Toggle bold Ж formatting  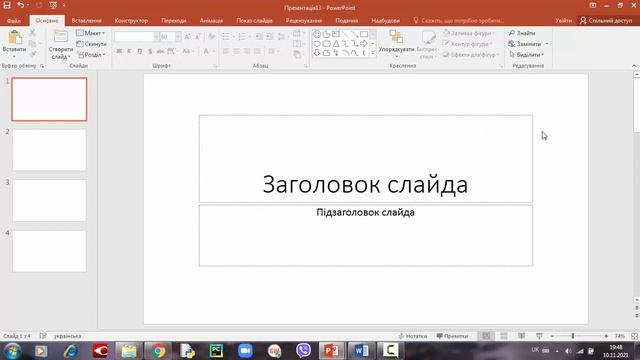tap(119, 51)
